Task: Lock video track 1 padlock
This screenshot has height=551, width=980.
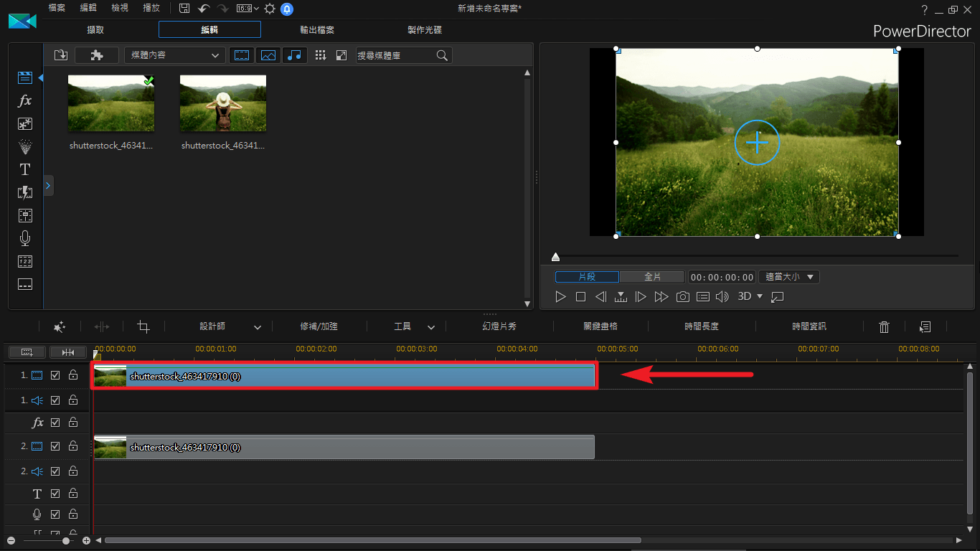Action: [x=73, y=375]
